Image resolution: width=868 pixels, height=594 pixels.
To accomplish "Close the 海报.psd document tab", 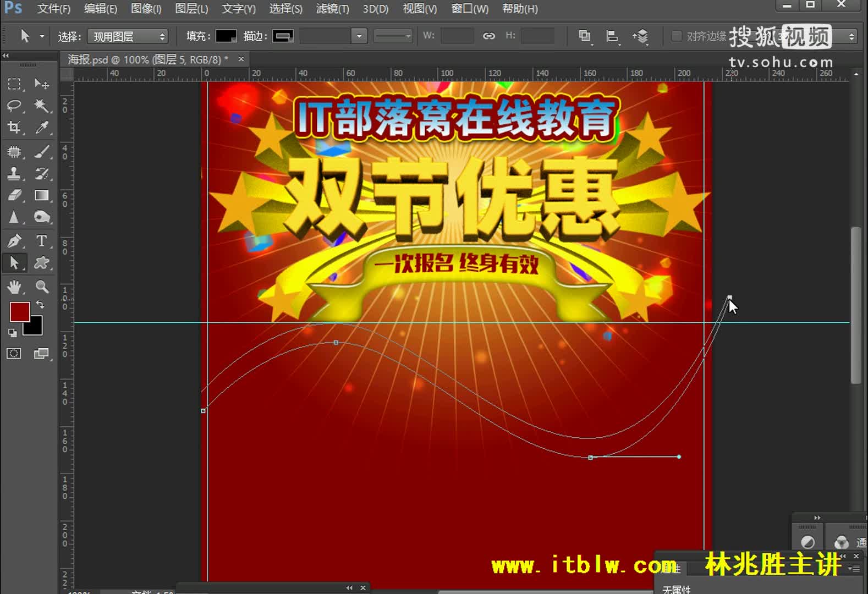I will (241, 59).
